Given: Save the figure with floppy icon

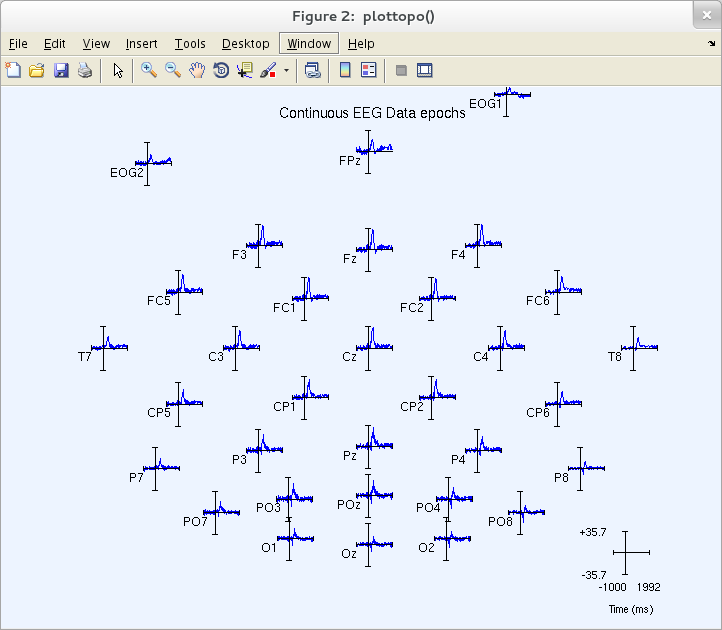Looking at the screenshot, I should [x=61, y=70].
